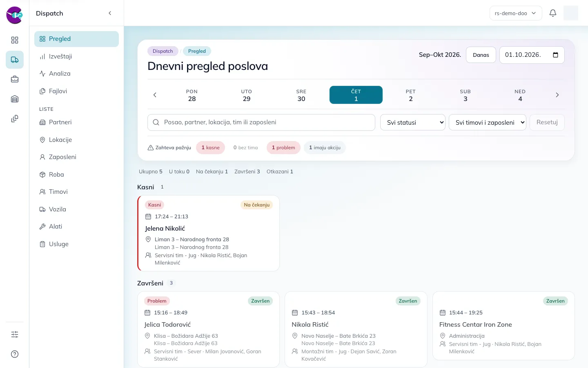
Task: Go to next week with right arrow
Action: 557,95
